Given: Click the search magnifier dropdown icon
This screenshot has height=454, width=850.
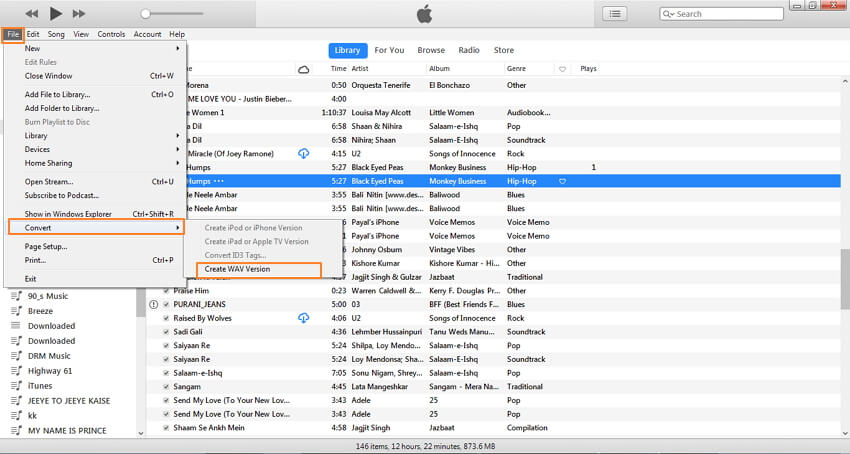Looking at the screenshot, I should (669, 14).
